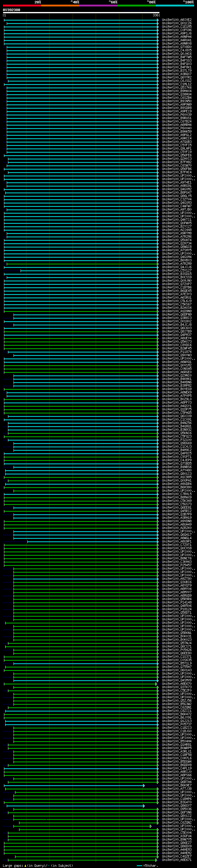Click the cyan ~100% identity legend segment
197x868 pixels.
[x=175, y=6]
